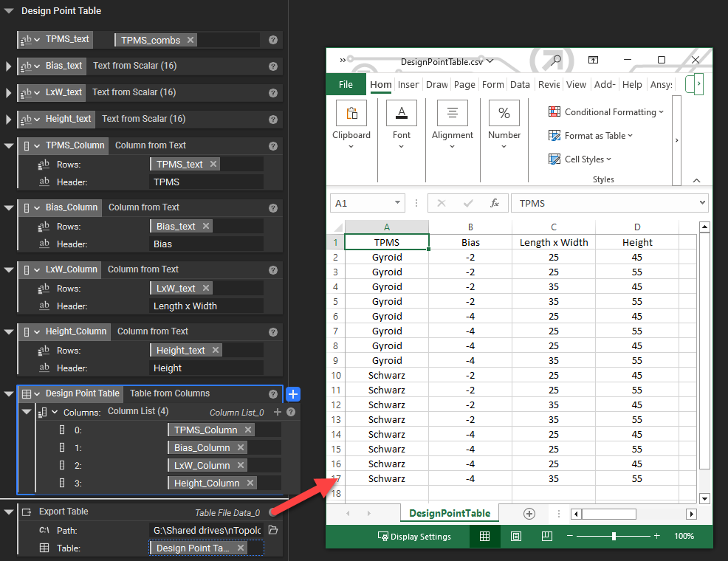Open Clipboard group in Excel ribbon
The width and height of the screenshot is (728, 561).
(x=351, y=124)
